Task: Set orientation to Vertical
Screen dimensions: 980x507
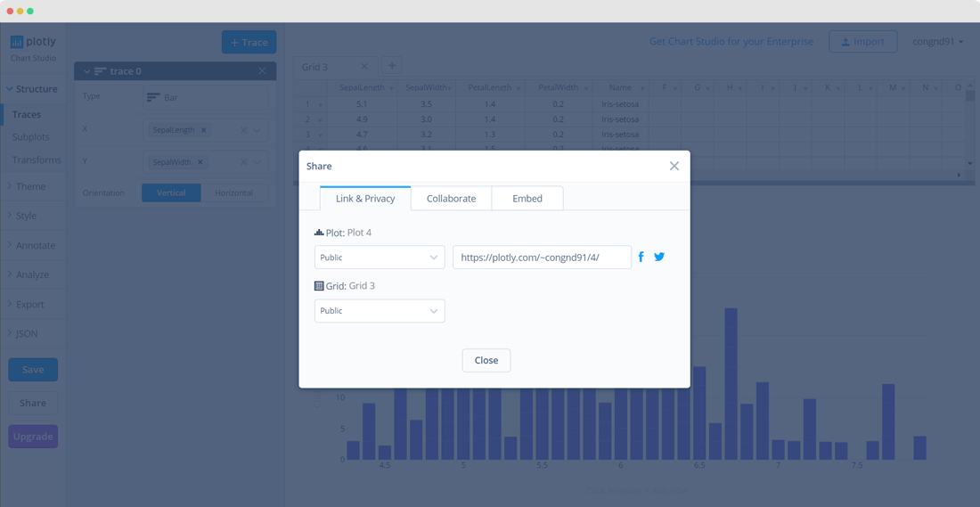Action: pos(171,192)
